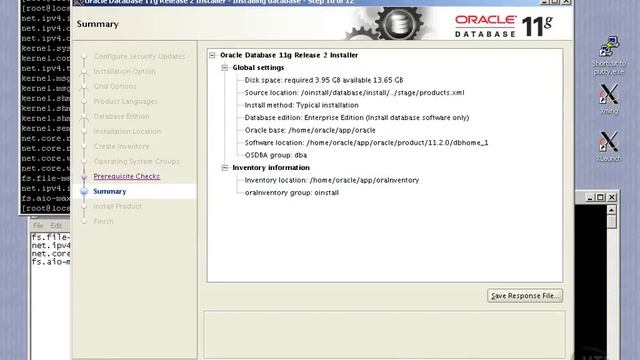This screenshot has height=360, width=640.
Task: Open the XLaunch desktop icon
Action: [609, 146]
